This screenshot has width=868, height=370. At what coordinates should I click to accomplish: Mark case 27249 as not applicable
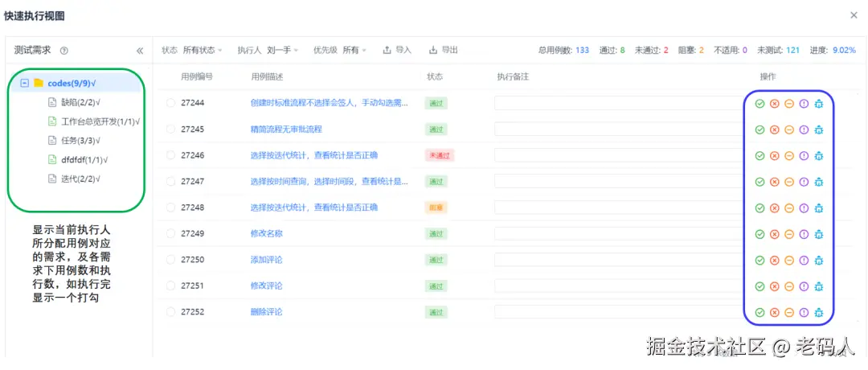tap(805, 234)
